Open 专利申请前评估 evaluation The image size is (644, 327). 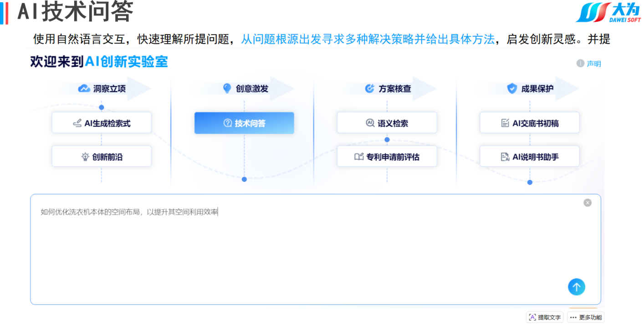tap(387, 157)
